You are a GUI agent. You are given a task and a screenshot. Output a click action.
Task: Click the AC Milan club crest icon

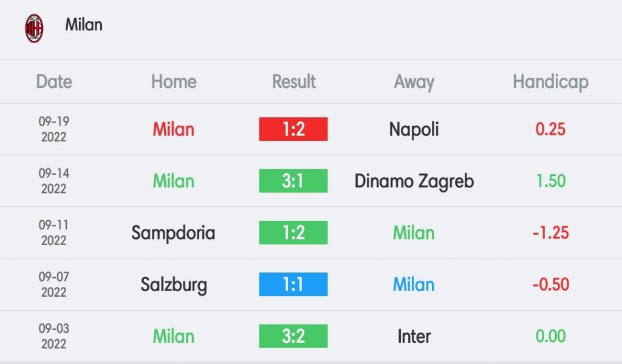(x=34, y=28)
